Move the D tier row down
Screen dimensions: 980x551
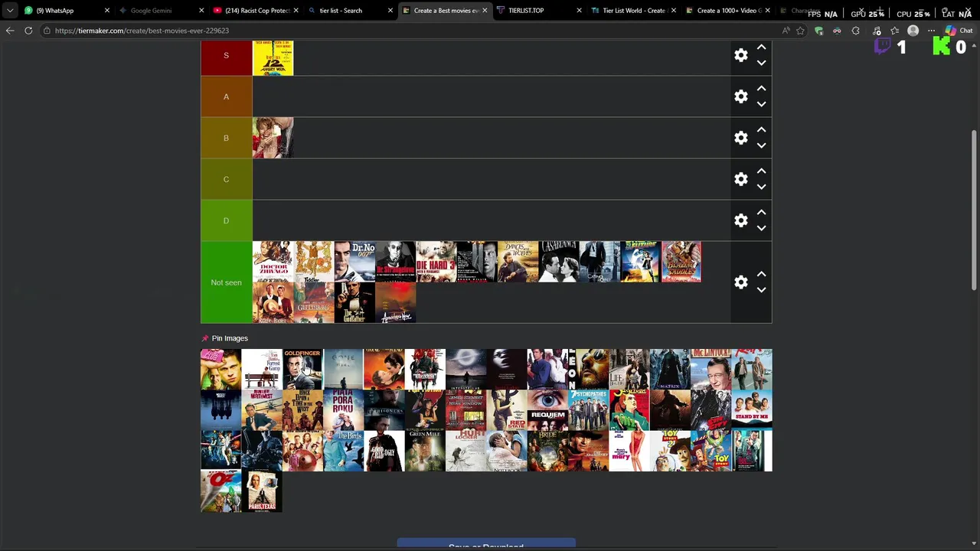click(x=761, y=228)
